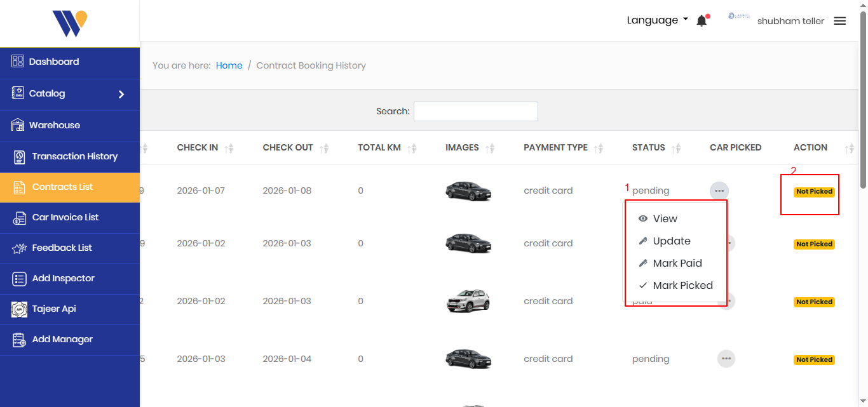Image resolution: width=868 pixels, height=407 pixels.
Task: Select Mark Picked from the context menu
Action: [x=675, y=285]
